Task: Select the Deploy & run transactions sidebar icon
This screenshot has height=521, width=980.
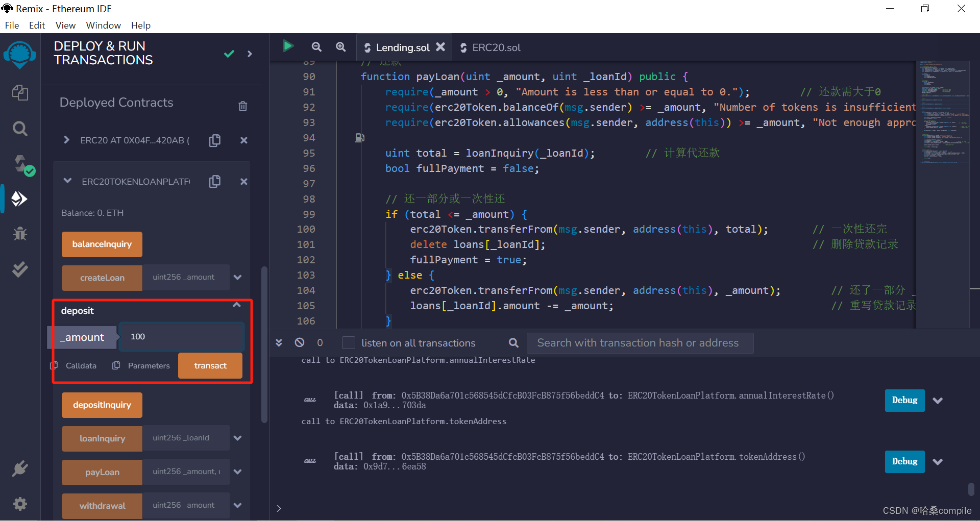Action: click(19, 199)
